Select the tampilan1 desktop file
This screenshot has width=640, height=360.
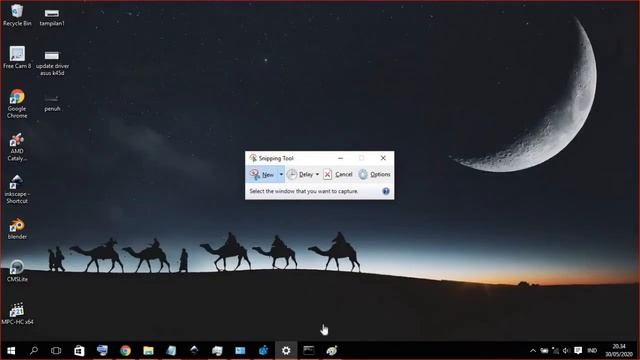(52, 17)
